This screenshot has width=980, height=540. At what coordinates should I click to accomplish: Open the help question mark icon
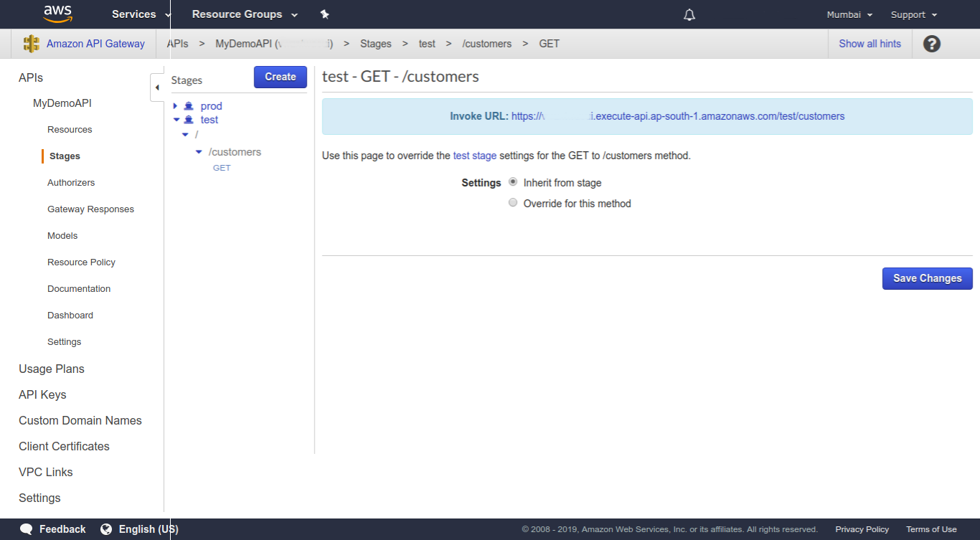click(x=931, y=44)
